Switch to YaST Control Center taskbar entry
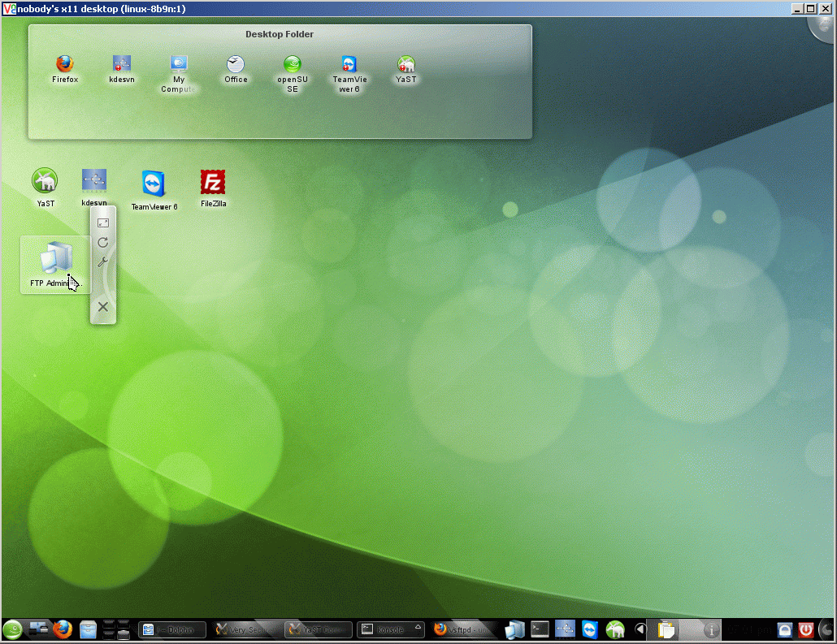This screenshot has width=837, height=644. [x=319, y=630]
